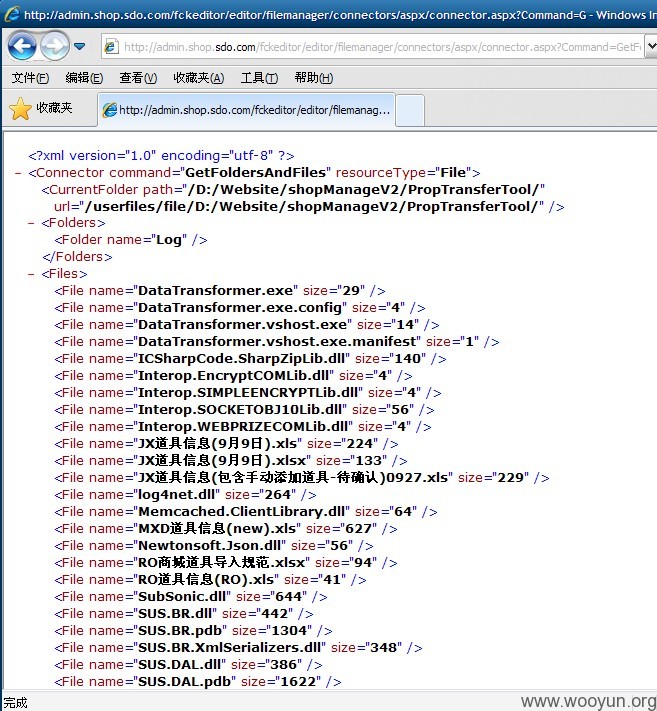Click the Interop.WEBPRIZECOMLib.dll entry
657x711 pixels.
[243, 427]
